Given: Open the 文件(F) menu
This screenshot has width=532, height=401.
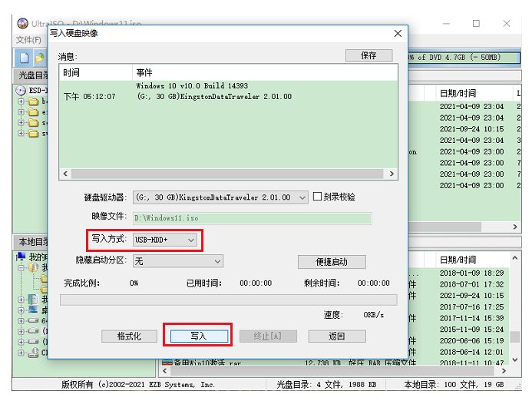Looking at the screenshot, I should pos(28,40).
